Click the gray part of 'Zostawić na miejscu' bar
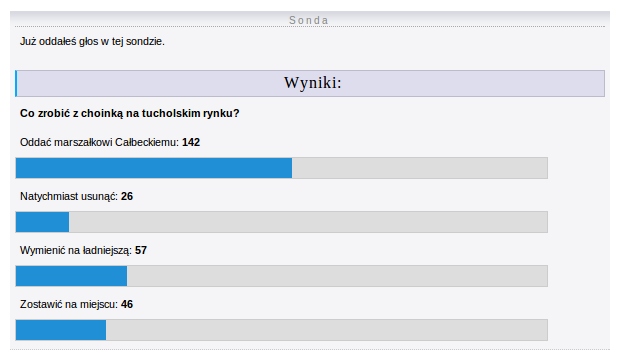 pos(327,330)
